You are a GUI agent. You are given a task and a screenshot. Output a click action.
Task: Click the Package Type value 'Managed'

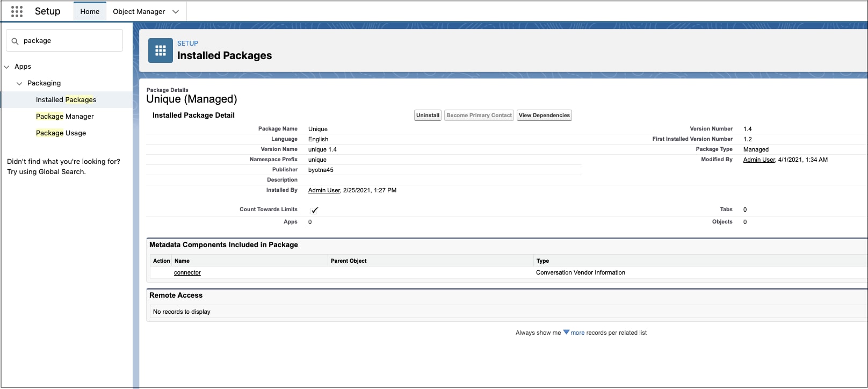[756, 150]
